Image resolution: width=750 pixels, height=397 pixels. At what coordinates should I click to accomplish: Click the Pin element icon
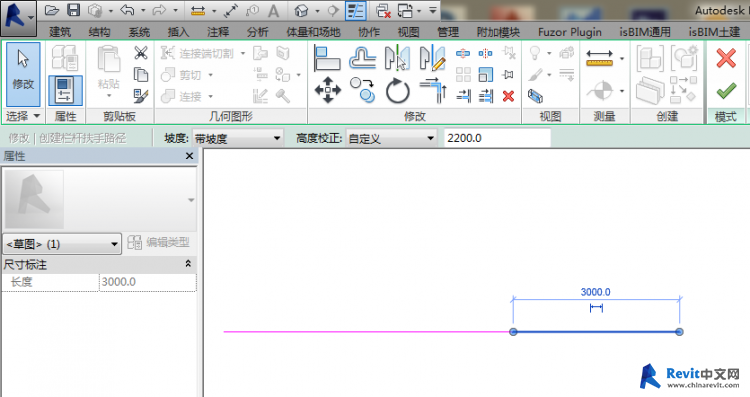coord(508,75)
